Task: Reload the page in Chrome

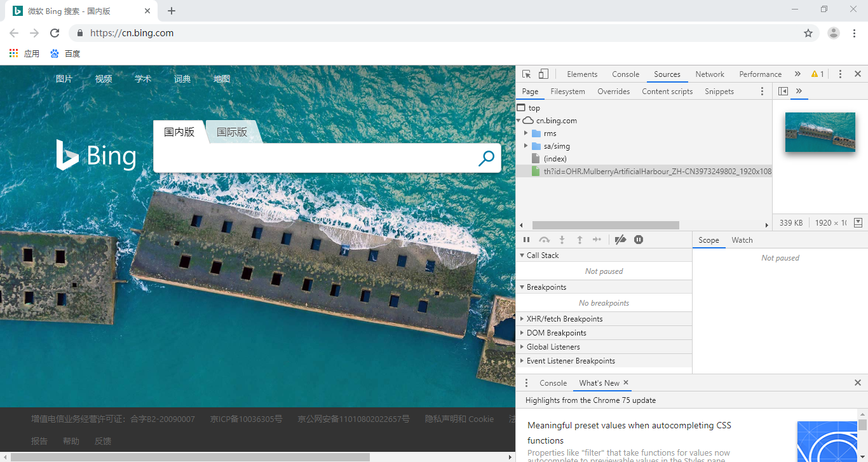Action: click(55, 33)
